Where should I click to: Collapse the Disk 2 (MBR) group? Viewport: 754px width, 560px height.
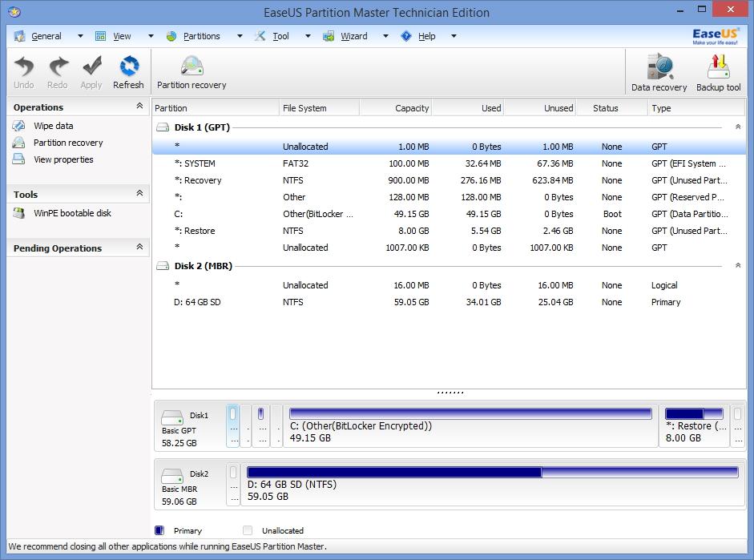(738, 265)
